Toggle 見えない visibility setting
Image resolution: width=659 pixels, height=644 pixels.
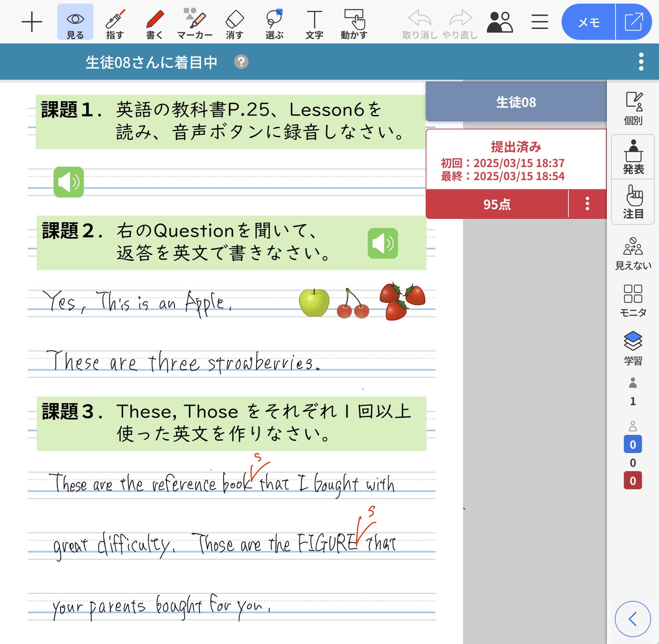[633, 254]
